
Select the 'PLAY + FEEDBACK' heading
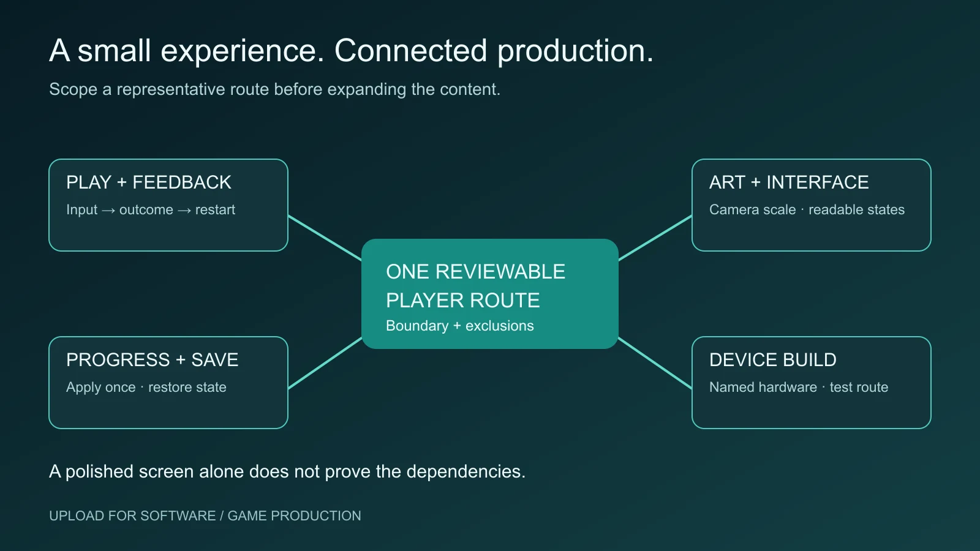point(149,182)
